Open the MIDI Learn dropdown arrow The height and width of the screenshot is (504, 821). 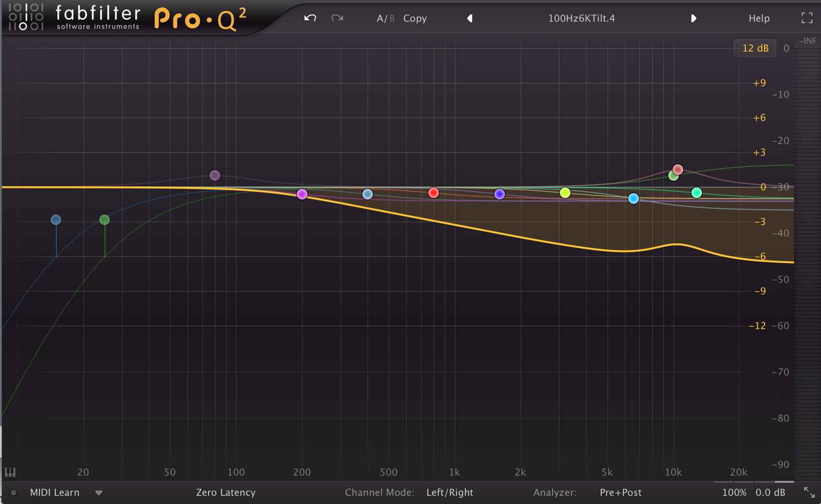click(x=99, y=493)
